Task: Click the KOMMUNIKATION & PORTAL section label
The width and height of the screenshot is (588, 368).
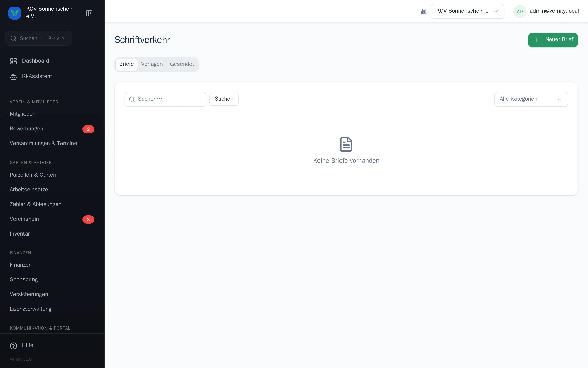Action: click(40, 328)
